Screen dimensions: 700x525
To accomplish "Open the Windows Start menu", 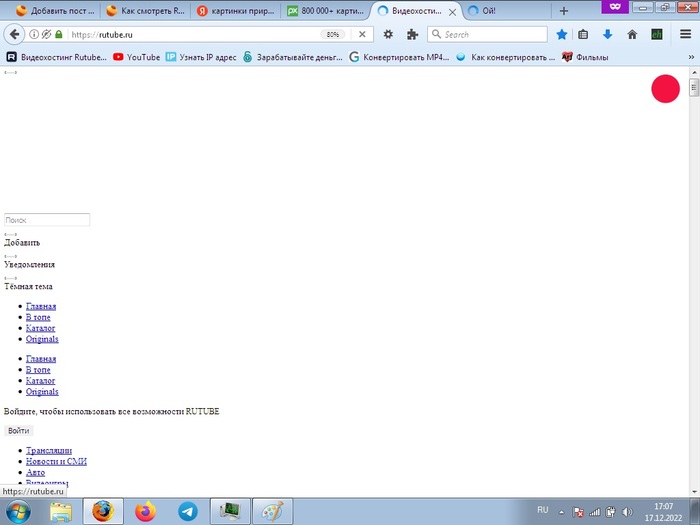I will [18, 512].
